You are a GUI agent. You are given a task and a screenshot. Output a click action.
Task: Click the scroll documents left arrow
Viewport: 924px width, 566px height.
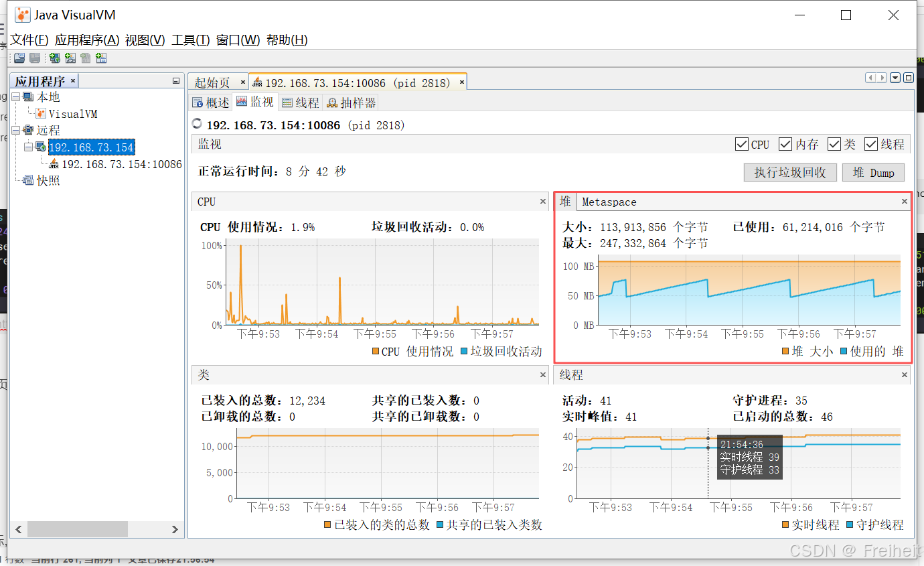tap(871, 78)
